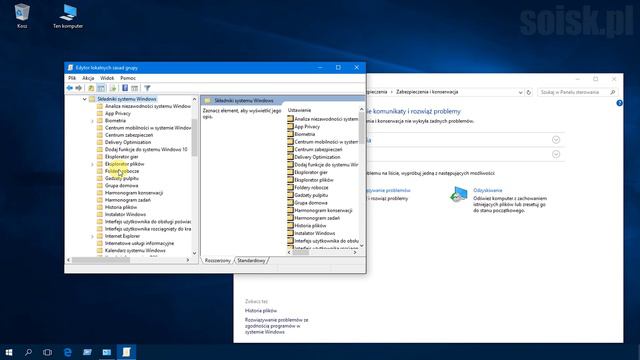Select Harmonogram konserwacji in the tree pane
This screenshot has height=360, width=640.
pyautogui.click(x=134, y=193)
